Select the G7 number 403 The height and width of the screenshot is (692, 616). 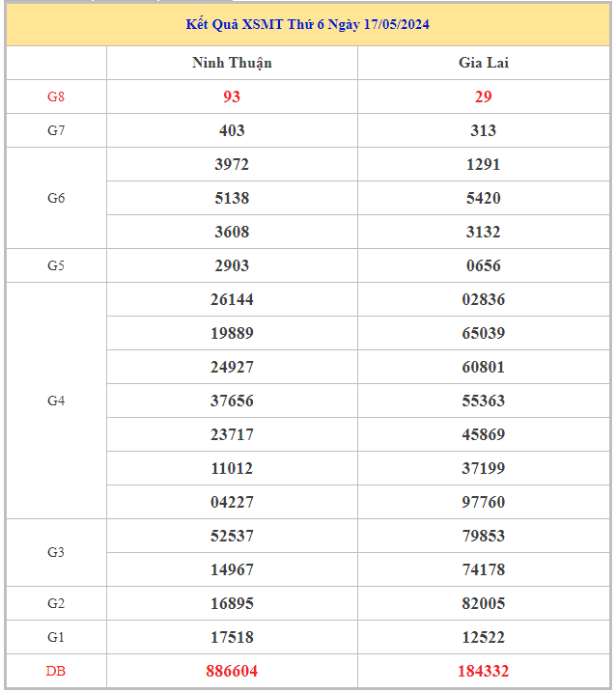[232, 130]
